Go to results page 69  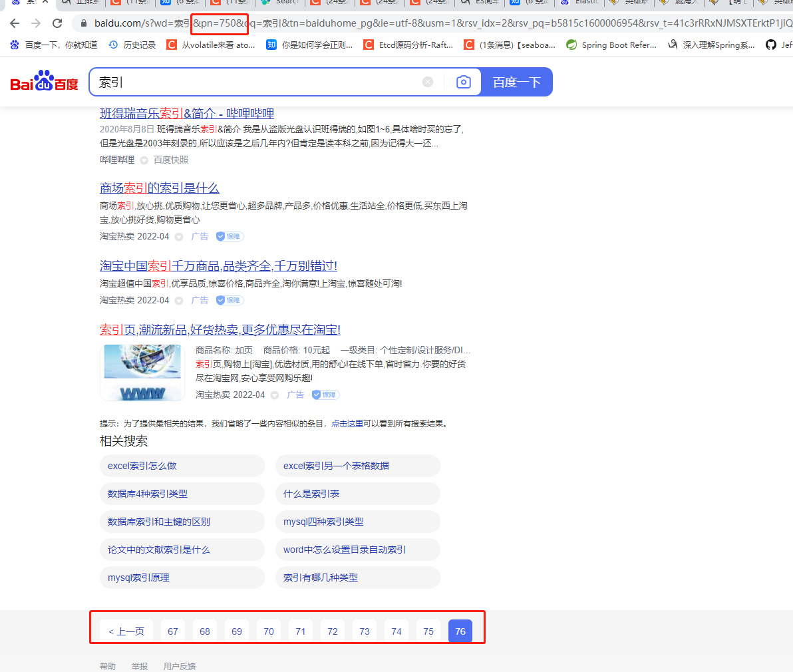pos(237,631)
